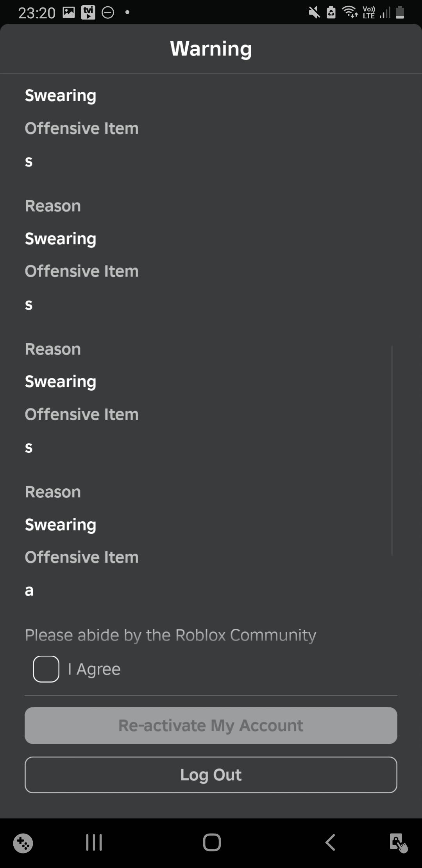The image size is (422, 868).
Task: Tap the battery icon in status bar
Action: point(400,12)
